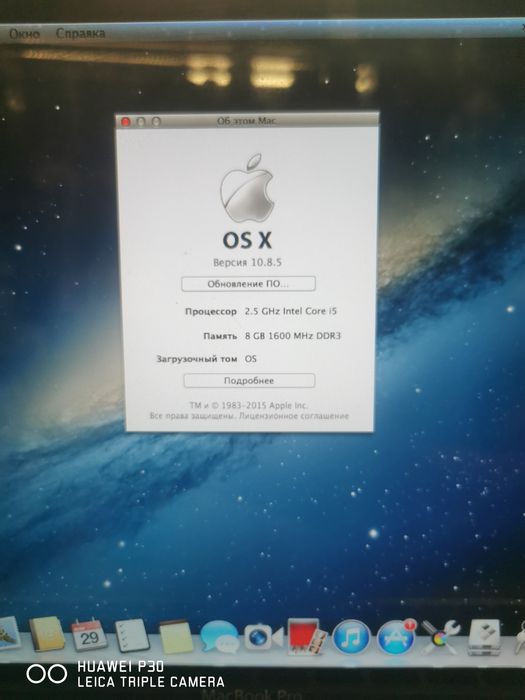Open the yellow Notes app in dock
The image size is (525, 700).
(176, 637)
